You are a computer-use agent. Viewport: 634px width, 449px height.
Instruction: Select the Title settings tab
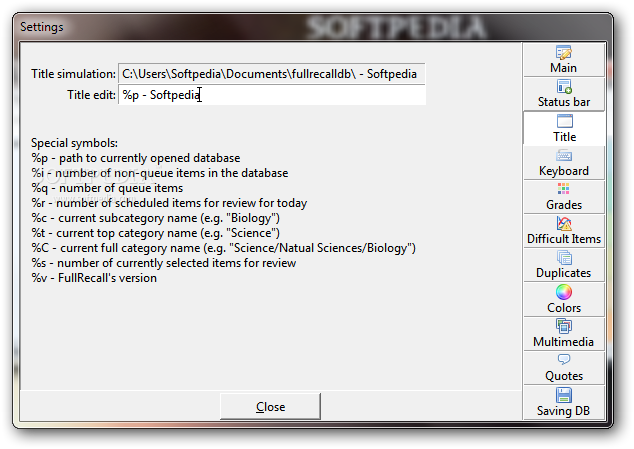click(564, 128)
